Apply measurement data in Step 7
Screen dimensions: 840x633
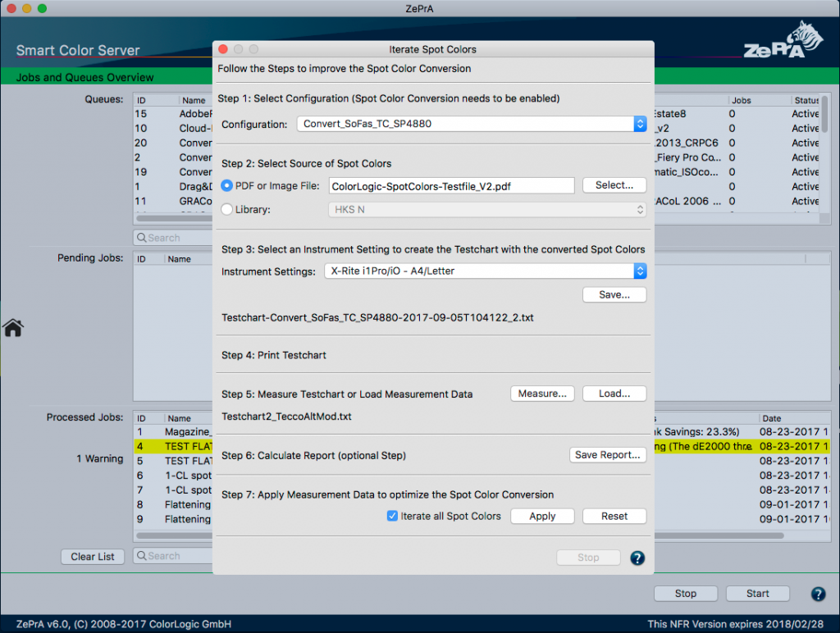click(542, 516)
